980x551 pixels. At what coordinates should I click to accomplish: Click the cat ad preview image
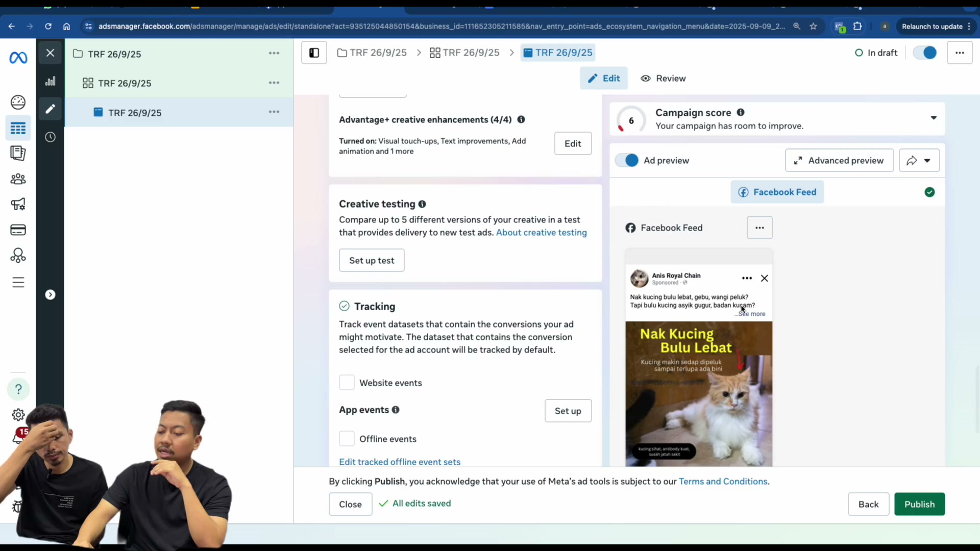pyautogui.click(x=699, y=393)
